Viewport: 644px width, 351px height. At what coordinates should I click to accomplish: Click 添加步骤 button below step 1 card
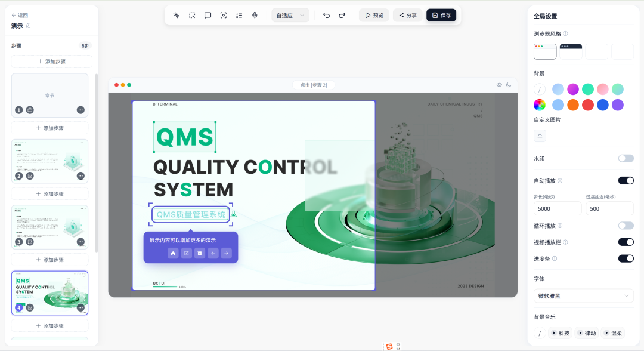49,128
